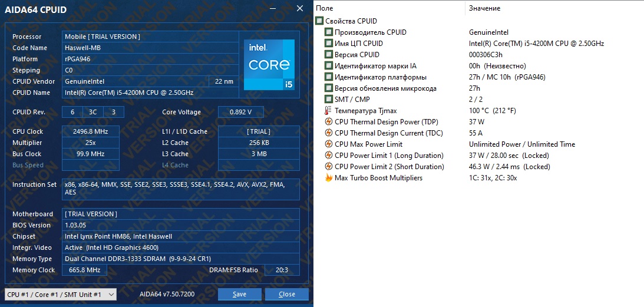This screenshot has height=307, width=644.
Task: Click the Свойства CPUID chip icon
Action: 319,21
